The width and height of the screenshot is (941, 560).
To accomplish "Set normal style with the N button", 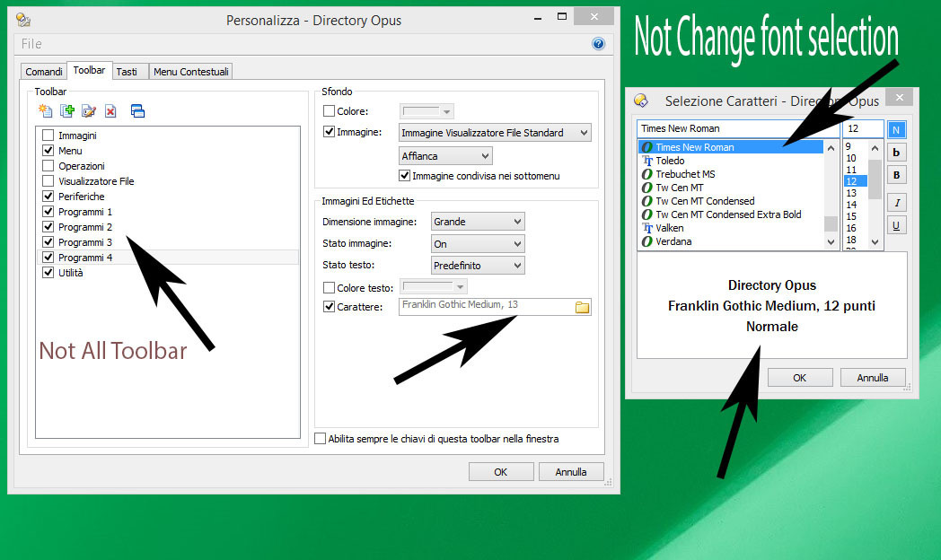I will pyautogui.click(x=896, y=130).
